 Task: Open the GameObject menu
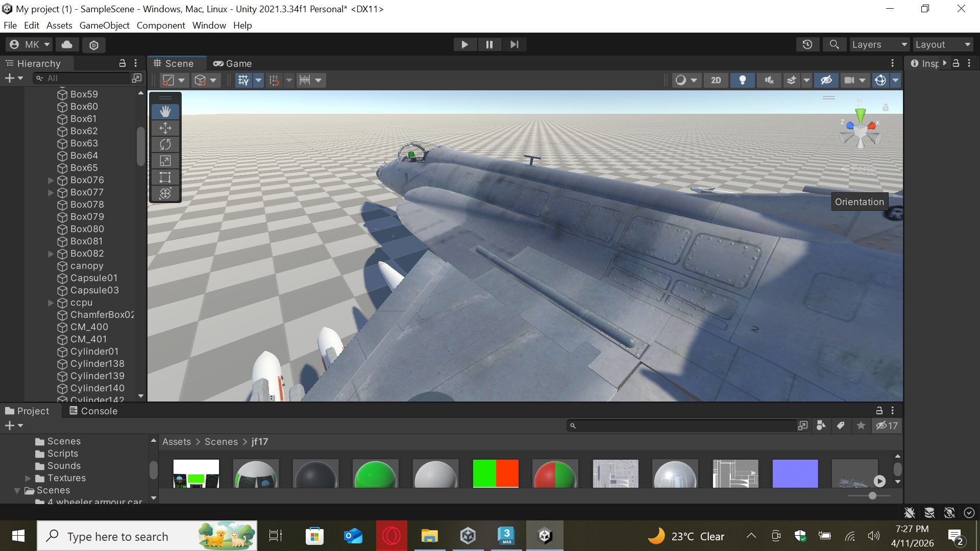[x=104, y=26]
